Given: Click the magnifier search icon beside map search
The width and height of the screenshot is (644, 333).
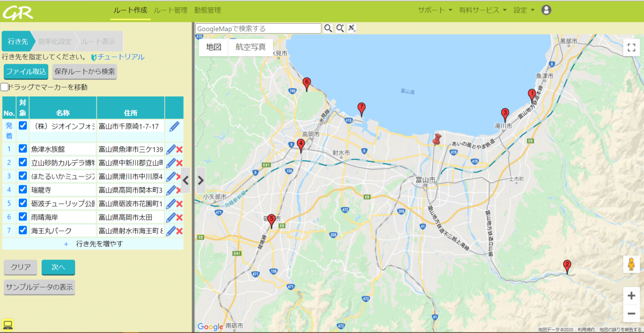Looking at the screenshot, I should click(x=328, y=28).
